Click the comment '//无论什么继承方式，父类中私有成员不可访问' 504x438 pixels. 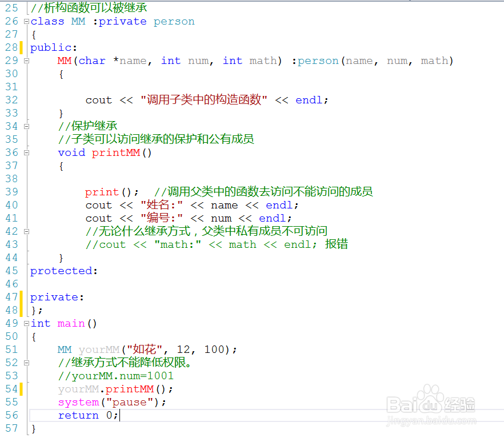coord(206,231)
